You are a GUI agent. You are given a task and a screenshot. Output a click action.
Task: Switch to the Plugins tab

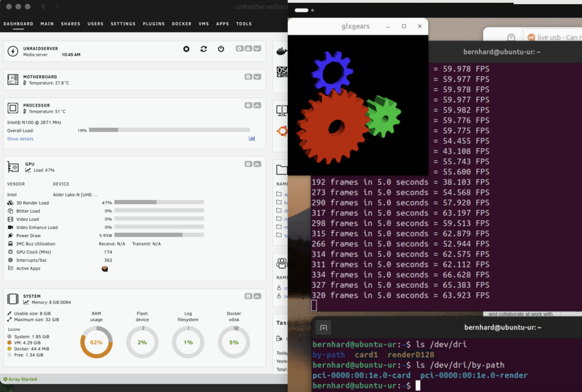pyautogui.click(x=154, y=24)
